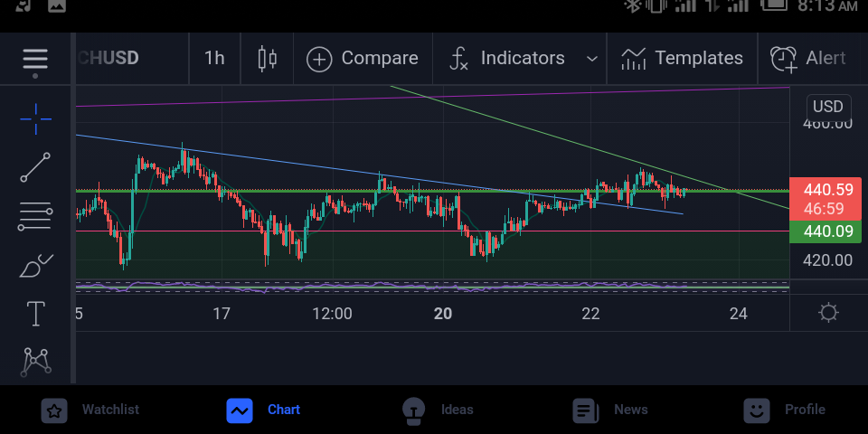The width and height of the screenshot is (868, 434).
Task: Open Templates menu
Action: click(682, 58)
